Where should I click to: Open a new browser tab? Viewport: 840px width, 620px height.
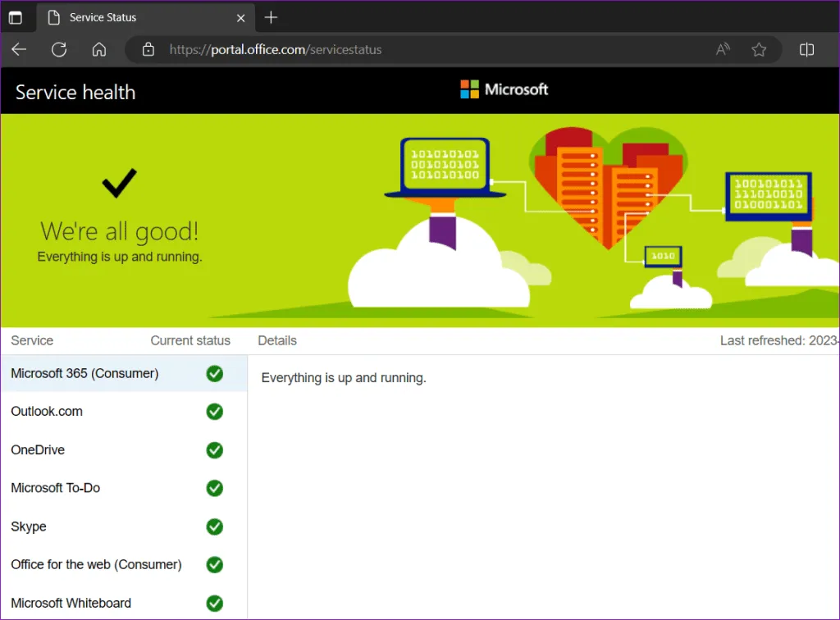272,17
